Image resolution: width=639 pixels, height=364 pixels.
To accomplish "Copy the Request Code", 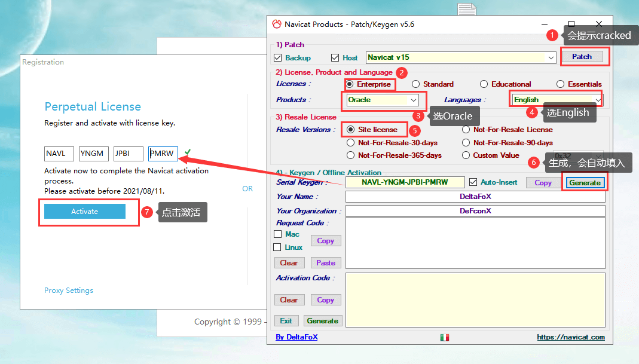I will tap(326, 240).
